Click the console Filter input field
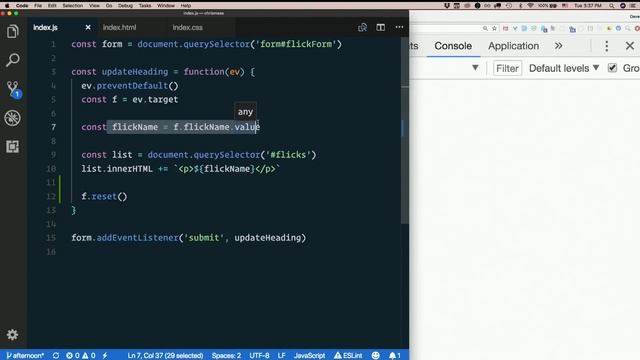 click(507, 68)
